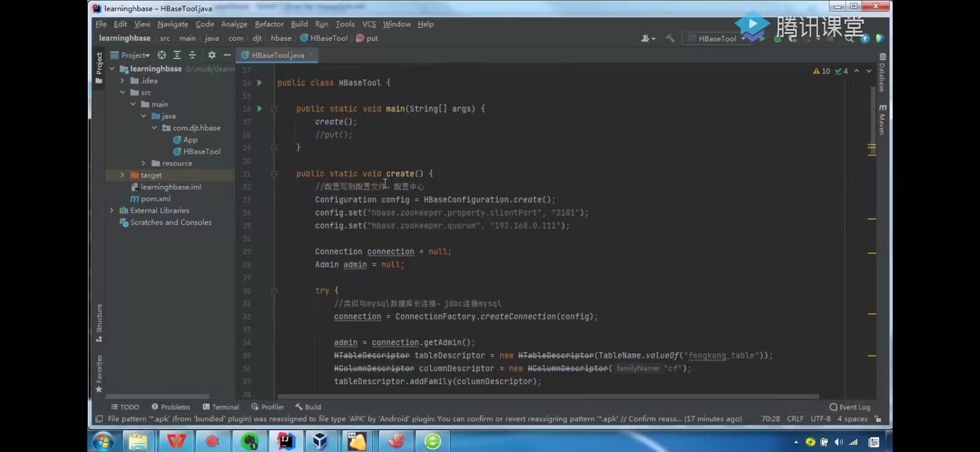The height and width of the screenshot is (452, 980).
Task: Open the File menu
Action: (x=101, y=24)
